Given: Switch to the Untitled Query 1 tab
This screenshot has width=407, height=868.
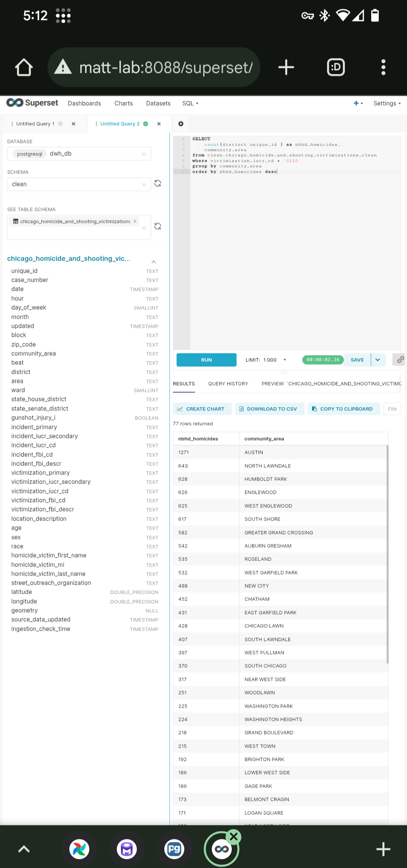Looking at the screenshot, I should tap(35, 123).
